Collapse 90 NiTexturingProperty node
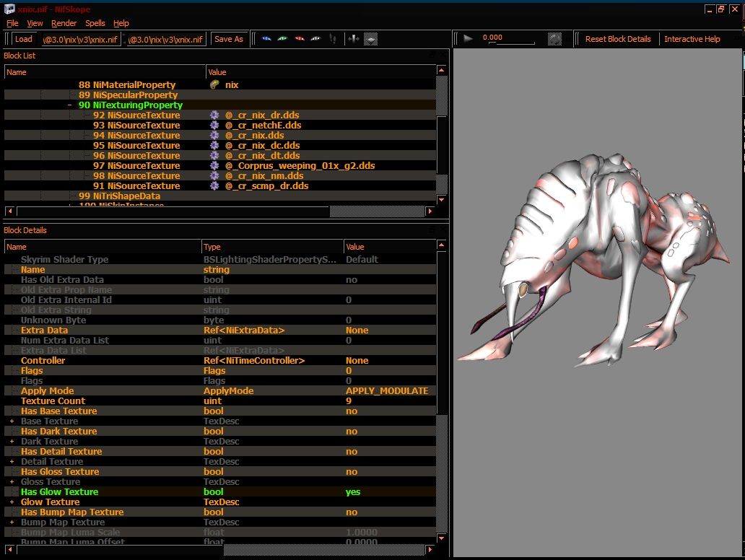745x560 pixels. click(x=70, y=105)
